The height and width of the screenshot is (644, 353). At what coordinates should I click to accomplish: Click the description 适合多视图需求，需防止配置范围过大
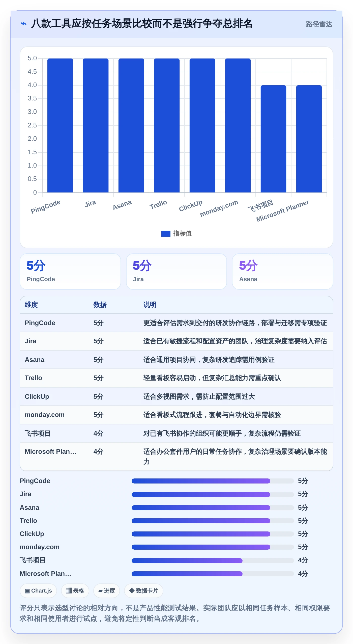coord(199,397)
